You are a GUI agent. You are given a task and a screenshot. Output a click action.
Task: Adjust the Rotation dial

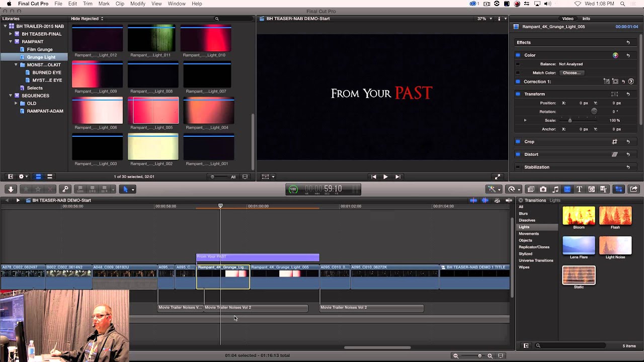[x=594, y=111]
